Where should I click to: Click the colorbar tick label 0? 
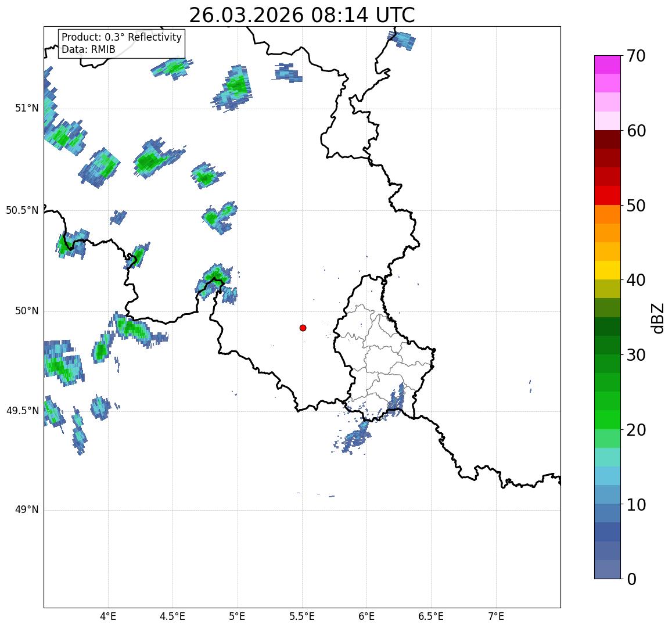coord(632,579)
